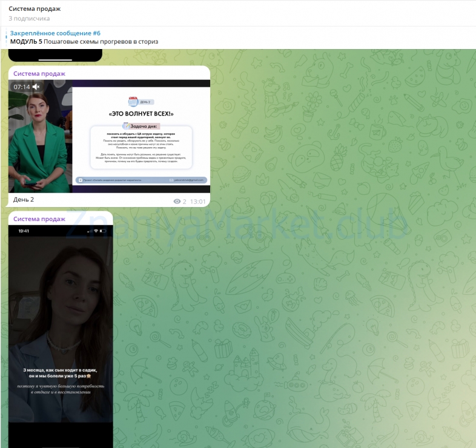Click sender name above the День 2 video

point(39,73)
